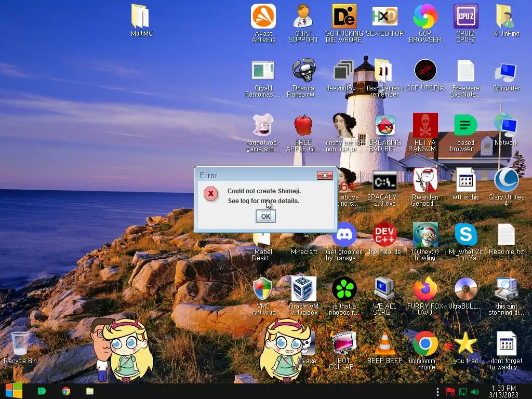Open the Windows Start button
532x399 pixels.
14,391
